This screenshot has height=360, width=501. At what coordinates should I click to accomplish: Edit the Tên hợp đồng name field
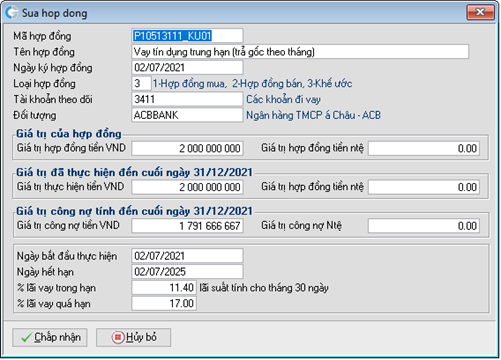pyautogui.click(x=300, y=52)
